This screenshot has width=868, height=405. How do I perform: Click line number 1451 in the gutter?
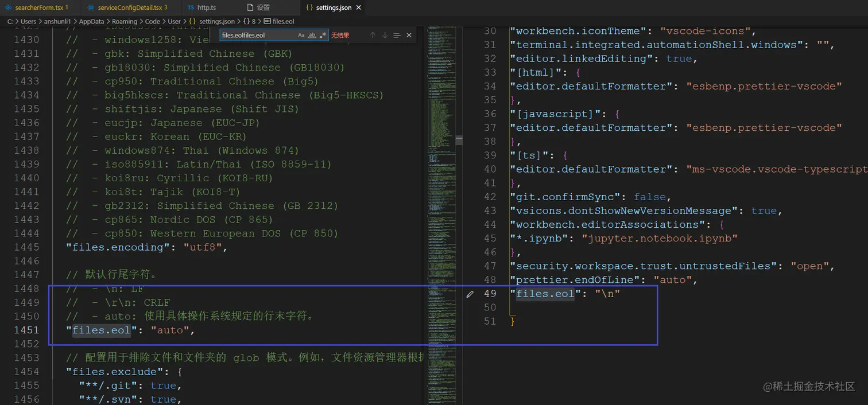pyautogui.click(x=26, y=330)
